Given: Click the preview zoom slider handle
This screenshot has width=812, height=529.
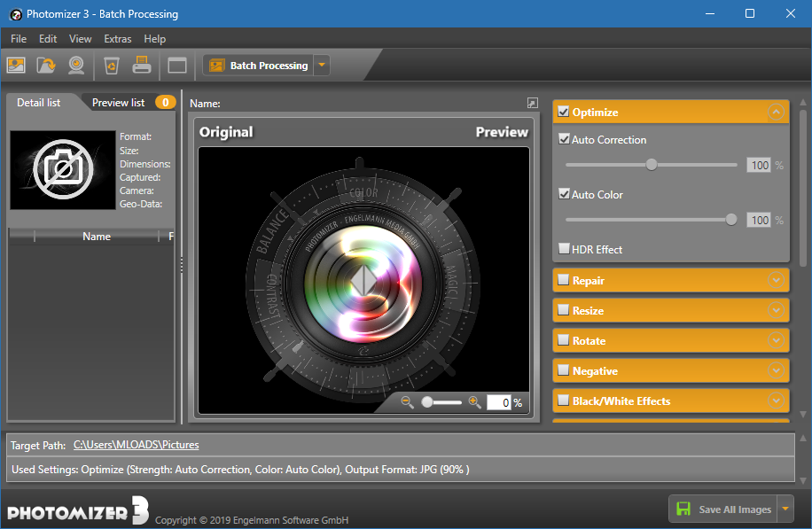Looking at the screenshot, I should pyautogui.click(x=427, y=401).
